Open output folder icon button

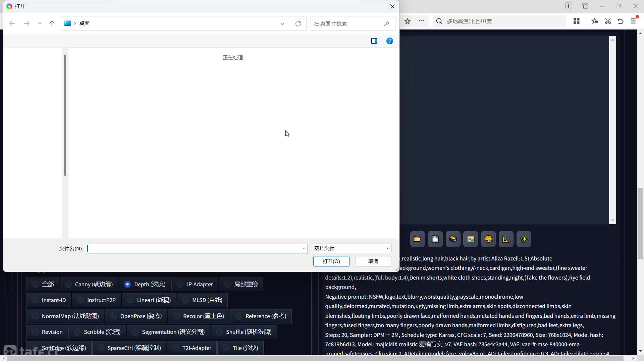(x=417, y=239)
